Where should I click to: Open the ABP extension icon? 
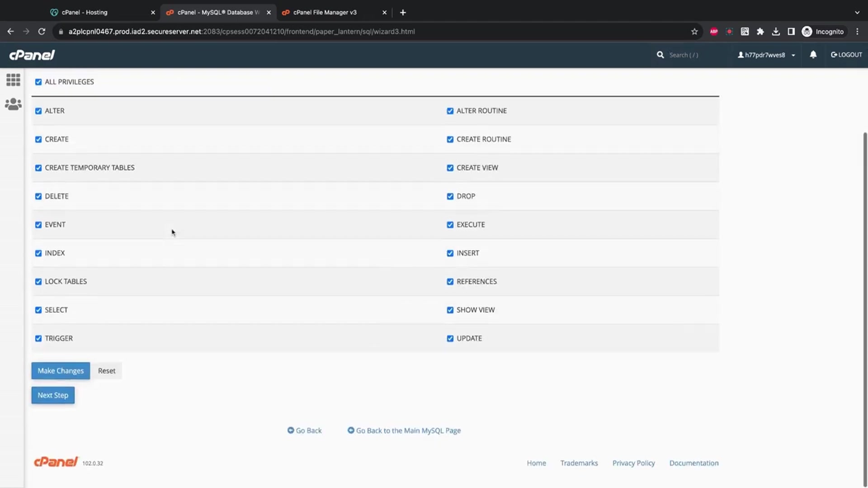pyautogui.click(x=714, y=32)
